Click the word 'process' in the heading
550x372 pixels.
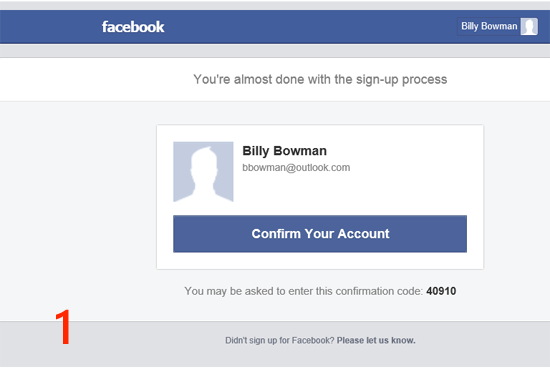424,80
